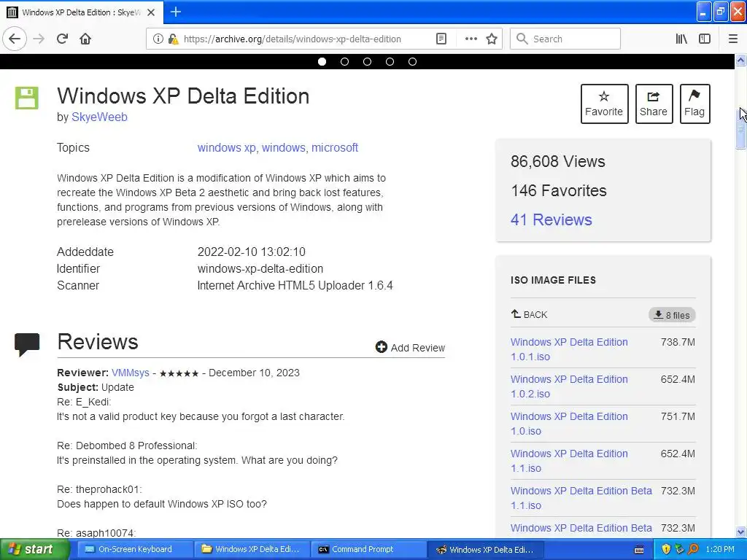Focus the browser Search box
747x560 pixels.
click(565, 39)
